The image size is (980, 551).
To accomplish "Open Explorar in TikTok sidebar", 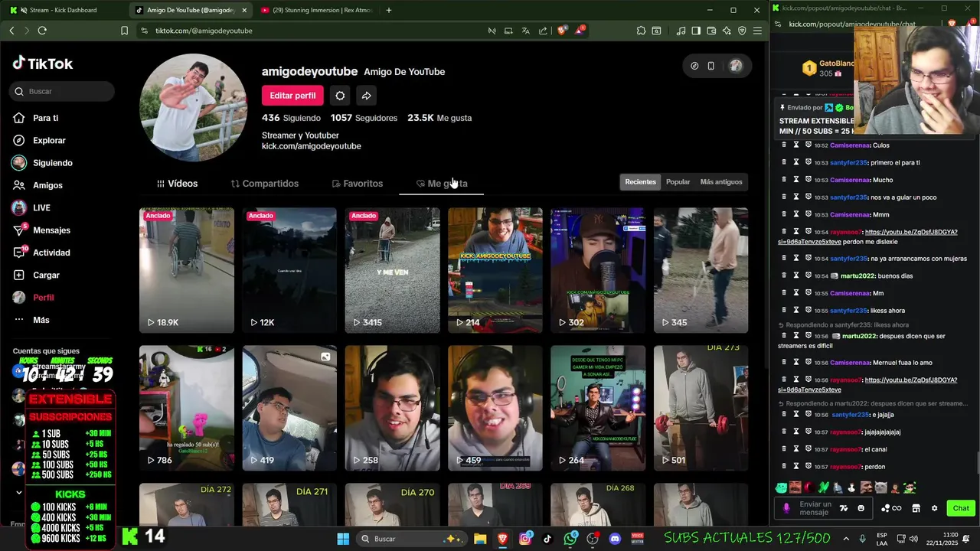I will coord(49,141).
